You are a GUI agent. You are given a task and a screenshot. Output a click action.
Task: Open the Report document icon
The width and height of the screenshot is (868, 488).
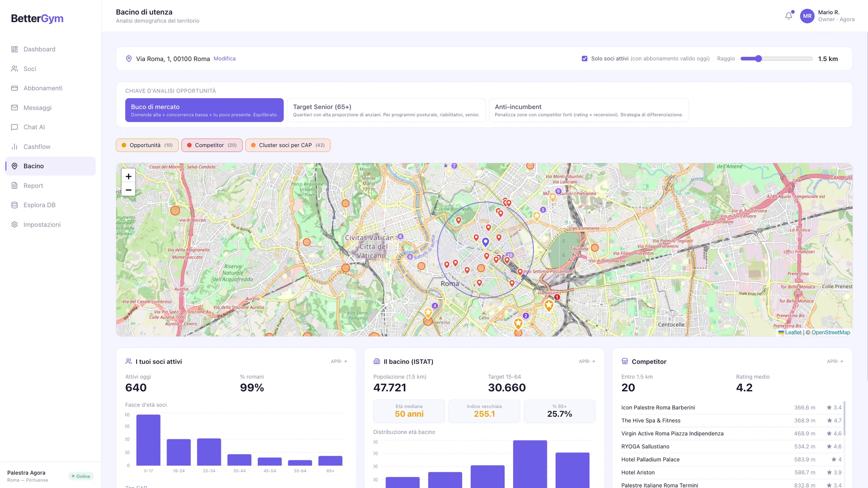[x=14, y=185]
